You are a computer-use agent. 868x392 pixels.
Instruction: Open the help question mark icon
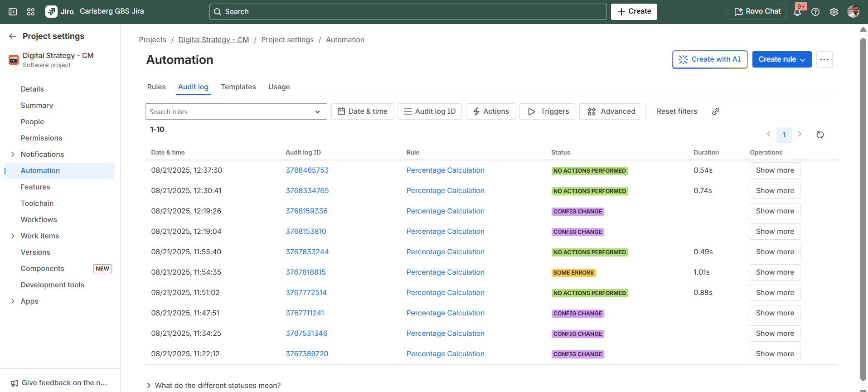coord(815,12)
